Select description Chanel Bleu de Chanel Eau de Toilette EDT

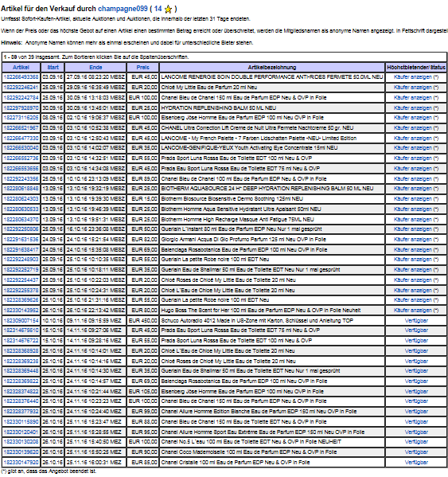pyautogui.click(x=243, y=422)
